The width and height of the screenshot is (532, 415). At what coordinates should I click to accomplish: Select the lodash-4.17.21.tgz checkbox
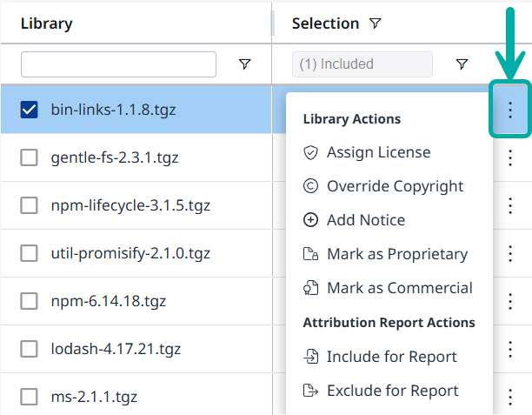coord(29,349)
